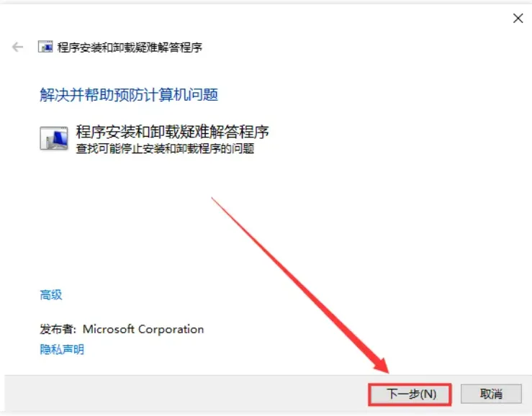Image resolution: width=532 pixels, height=416 pixels.
Task: Open the 高级 advanced options link
Action: (51, 295)
